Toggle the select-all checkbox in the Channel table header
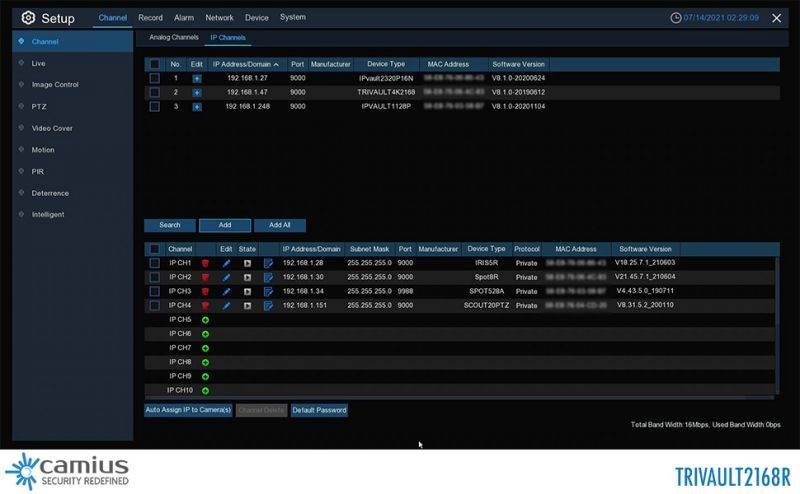 (x=154, y=249)
